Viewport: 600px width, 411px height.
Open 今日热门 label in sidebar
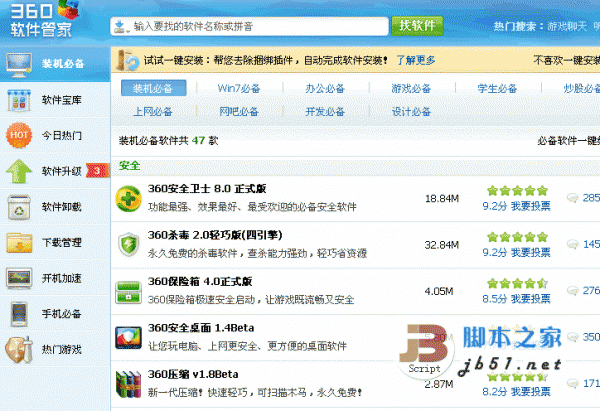point(62,135)
